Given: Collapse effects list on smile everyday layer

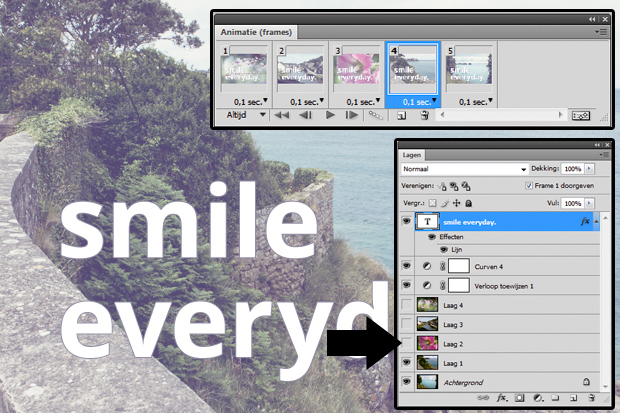Looking at the screenshot, I should pyautogui.click(x=596, y=222).
